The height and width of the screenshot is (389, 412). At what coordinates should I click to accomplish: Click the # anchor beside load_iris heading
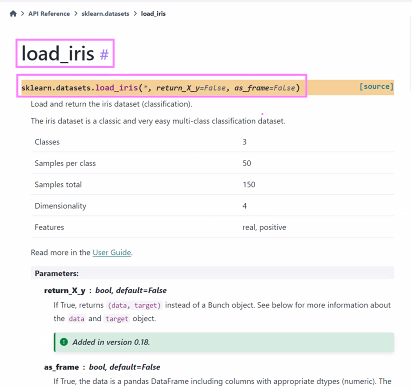(104, 54)
